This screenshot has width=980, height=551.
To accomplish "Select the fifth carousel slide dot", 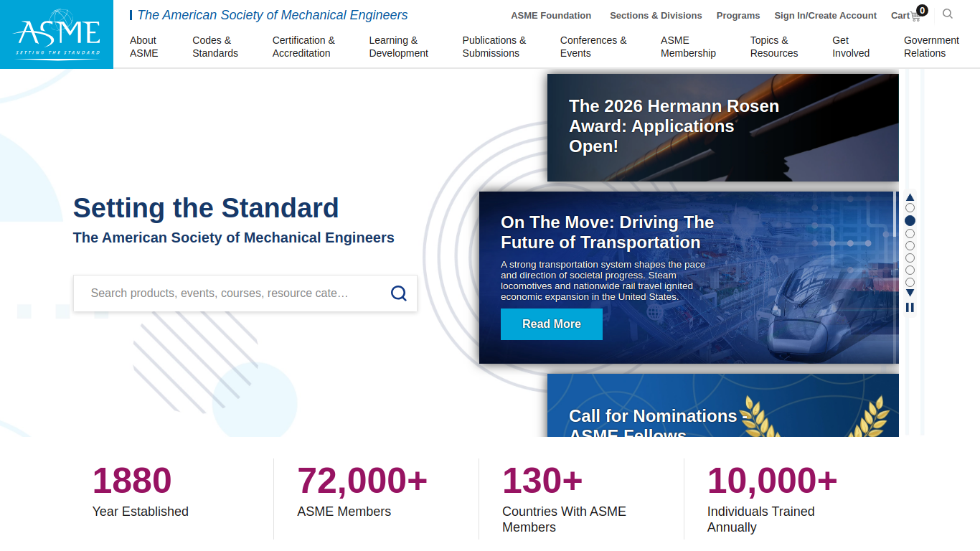I will (x=910, y=258).
